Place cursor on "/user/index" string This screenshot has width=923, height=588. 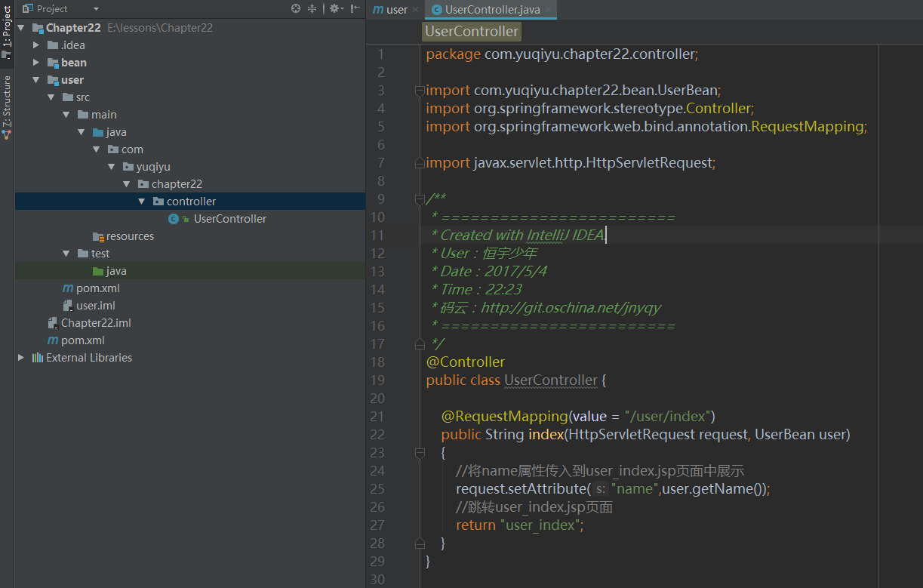tap(666, 417)
